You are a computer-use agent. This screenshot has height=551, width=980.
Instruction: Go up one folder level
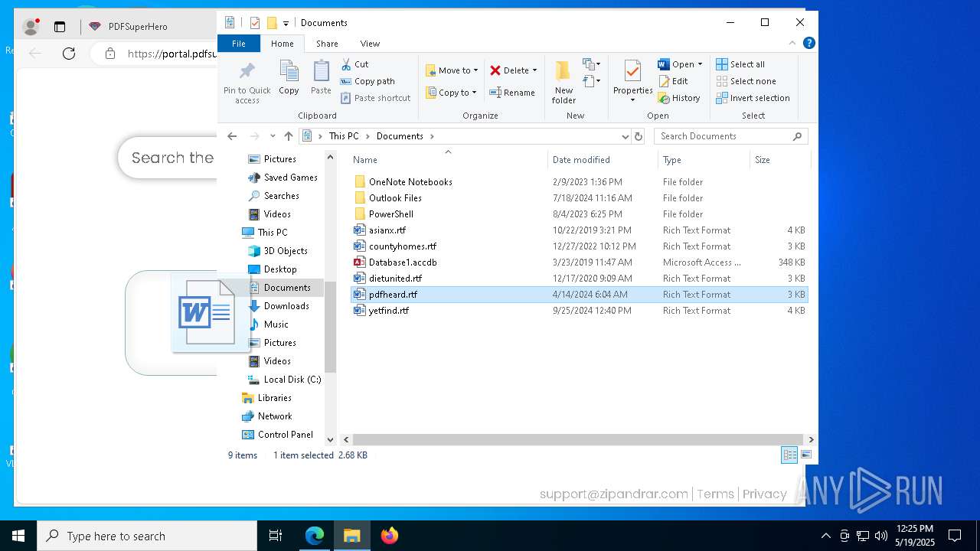click(289, 136)
